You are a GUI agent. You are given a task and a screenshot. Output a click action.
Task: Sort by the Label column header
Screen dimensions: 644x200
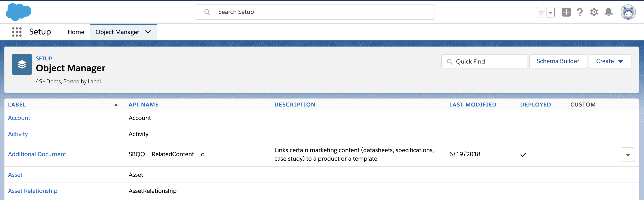(17, 104)
